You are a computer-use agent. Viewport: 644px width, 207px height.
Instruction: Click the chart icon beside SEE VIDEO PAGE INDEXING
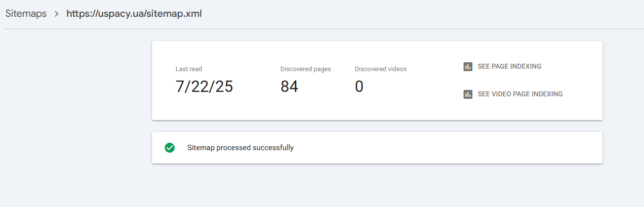click(x=468, y=94)
